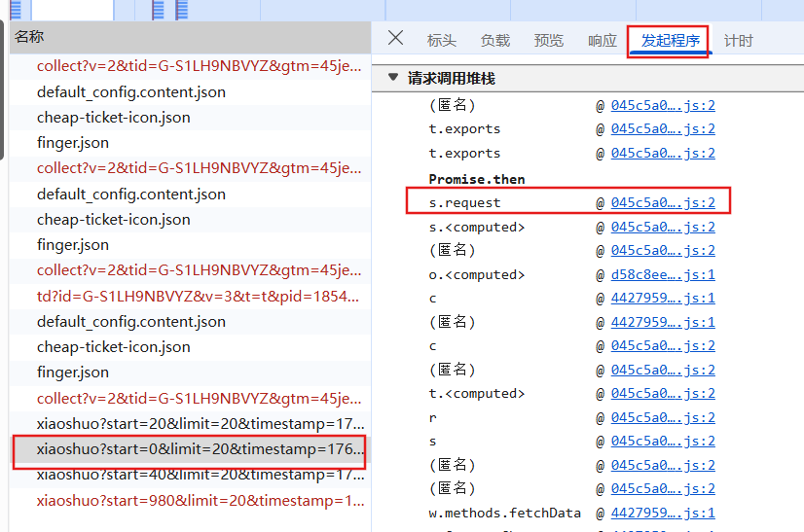Show the 响应 tab
This screenshot has width=804, height=532.
pyautogui.click(x=602, y=41)
